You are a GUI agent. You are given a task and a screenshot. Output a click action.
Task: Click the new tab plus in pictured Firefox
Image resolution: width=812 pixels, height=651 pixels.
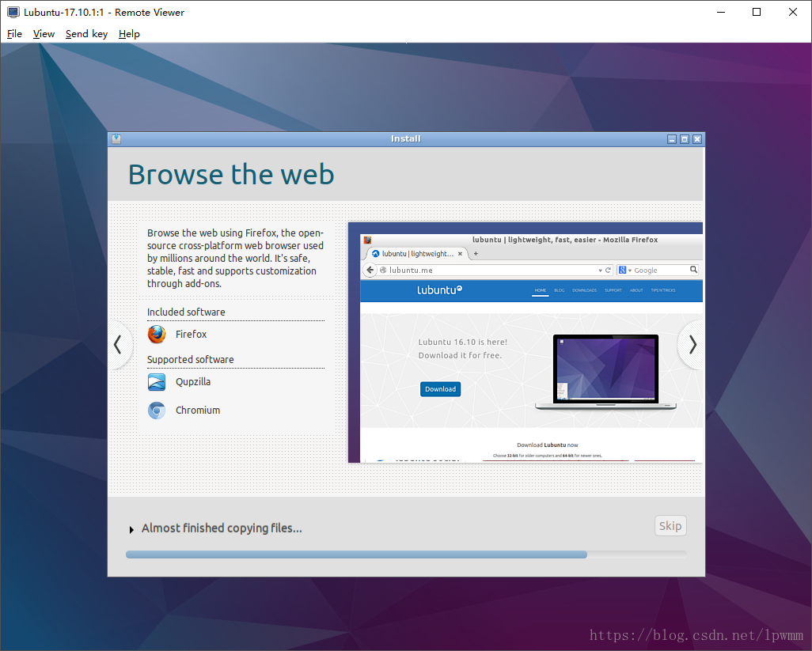coord(476,254)
